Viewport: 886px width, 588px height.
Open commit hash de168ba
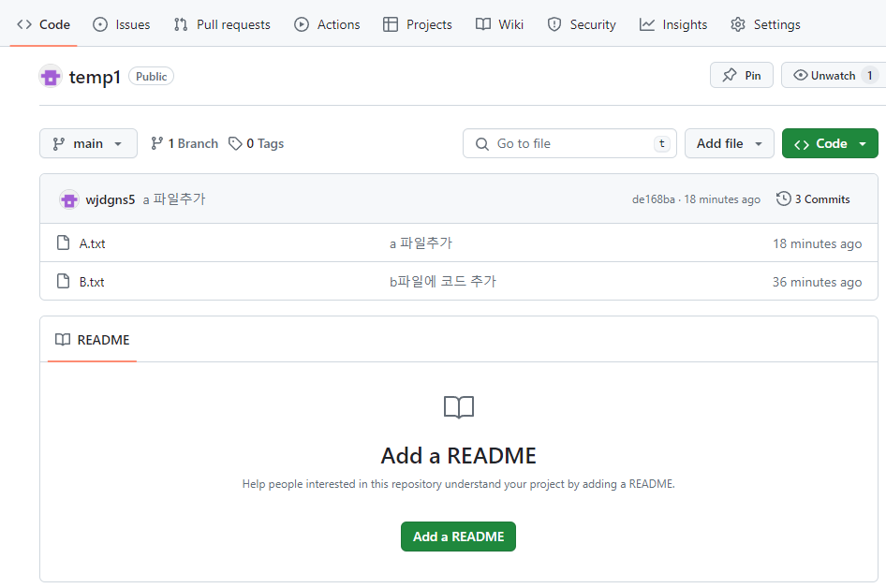(653, 199)
